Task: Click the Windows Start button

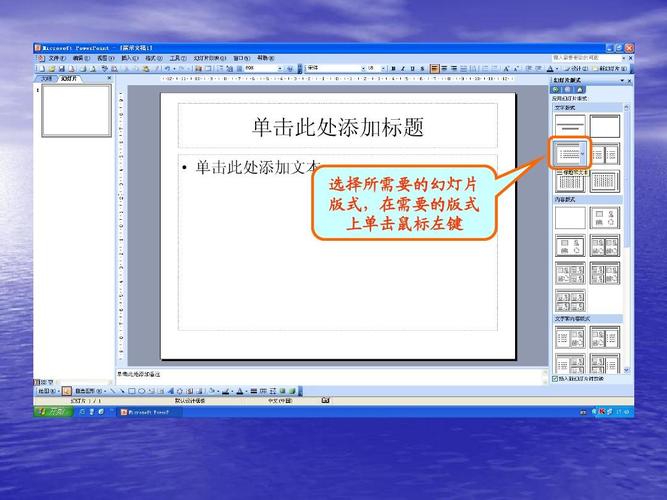Action: (54, 411)
